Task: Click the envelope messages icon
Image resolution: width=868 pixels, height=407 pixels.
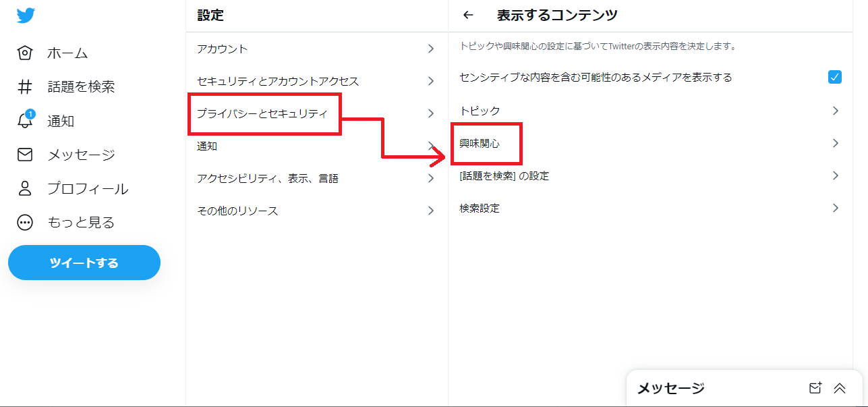Action: (x=25, y=155)
